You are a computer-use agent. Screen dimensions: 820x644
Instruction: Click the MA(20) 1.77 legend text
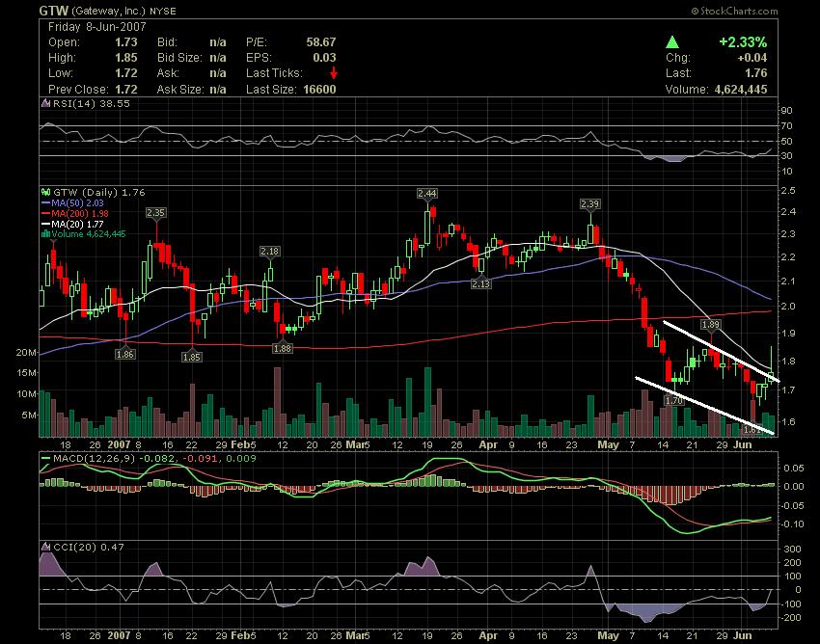point(77,225)
